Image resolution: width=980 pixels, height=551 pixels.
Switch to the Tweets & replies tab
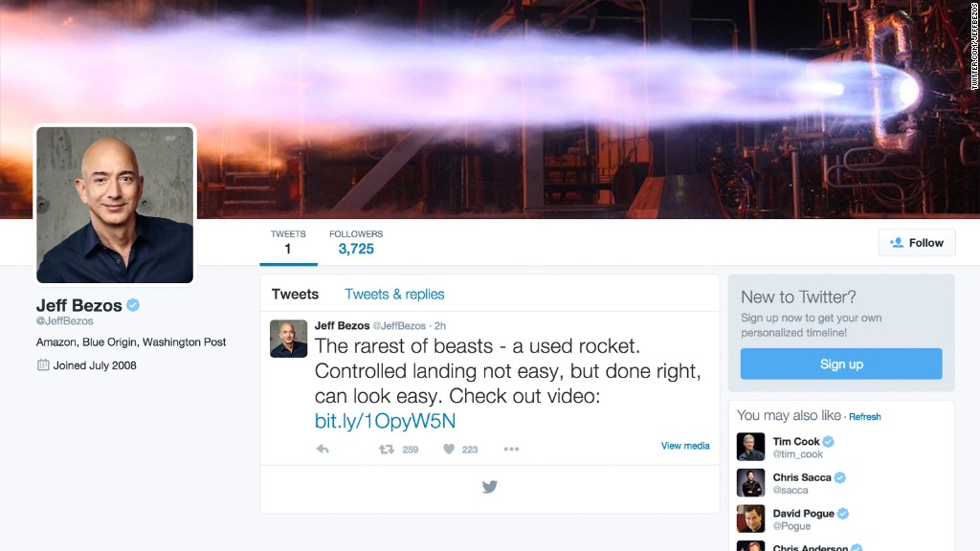[x=394, y=294]
